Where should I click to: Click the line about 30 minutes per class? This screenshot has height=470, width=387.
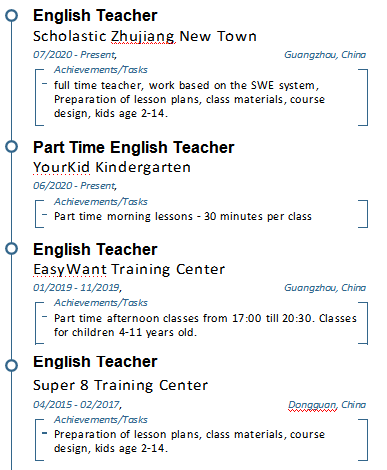point(183,216)
